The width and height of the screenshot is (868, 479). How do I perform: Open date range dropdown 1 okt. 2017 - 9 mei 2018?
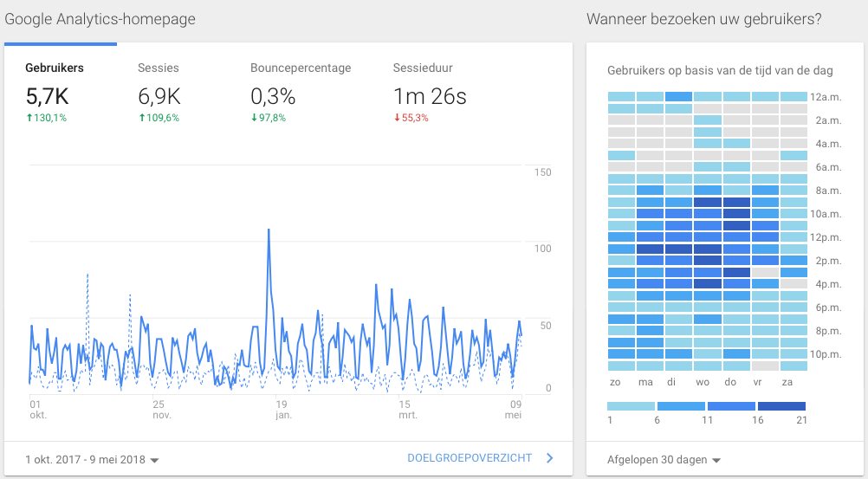tap(92, 460)
